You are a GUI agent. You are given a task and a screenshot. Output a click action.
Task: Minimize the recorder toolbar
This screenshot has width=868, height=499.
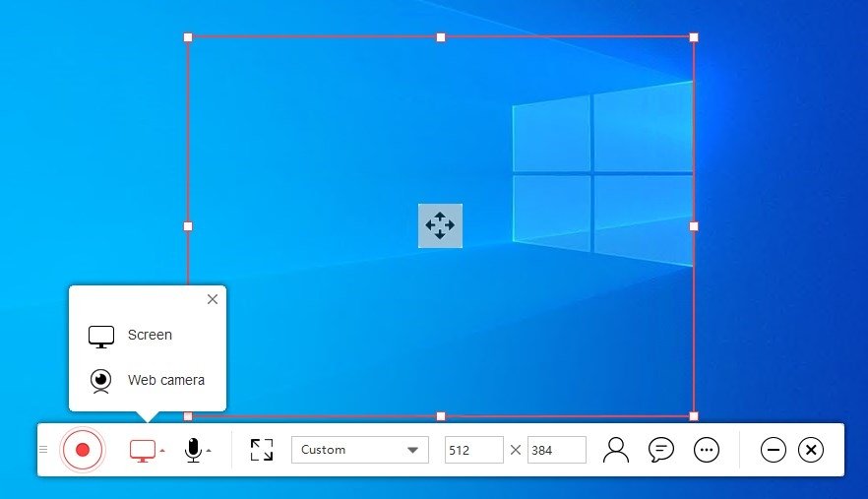(774, 450)
